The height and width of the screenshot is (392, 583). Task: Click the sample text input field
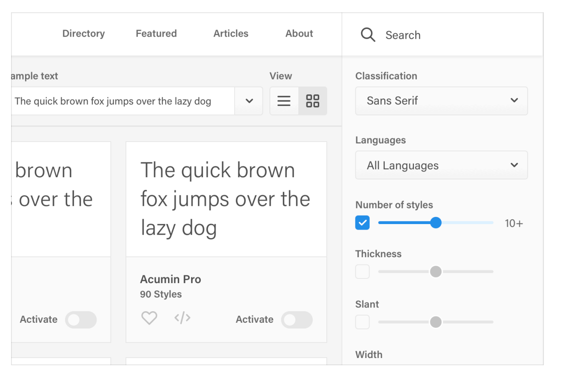pos(123,101)
